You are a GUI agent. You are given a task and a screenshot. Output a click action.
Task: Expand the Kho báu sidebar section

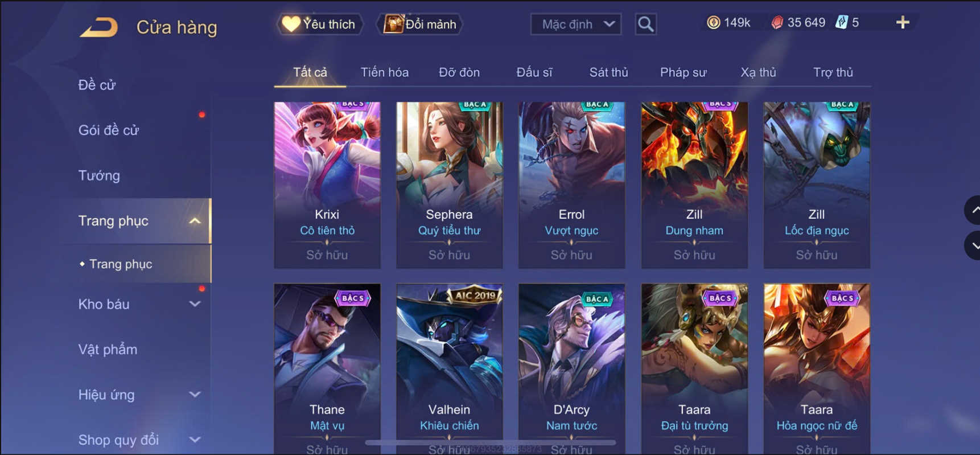tap(195, 304)
